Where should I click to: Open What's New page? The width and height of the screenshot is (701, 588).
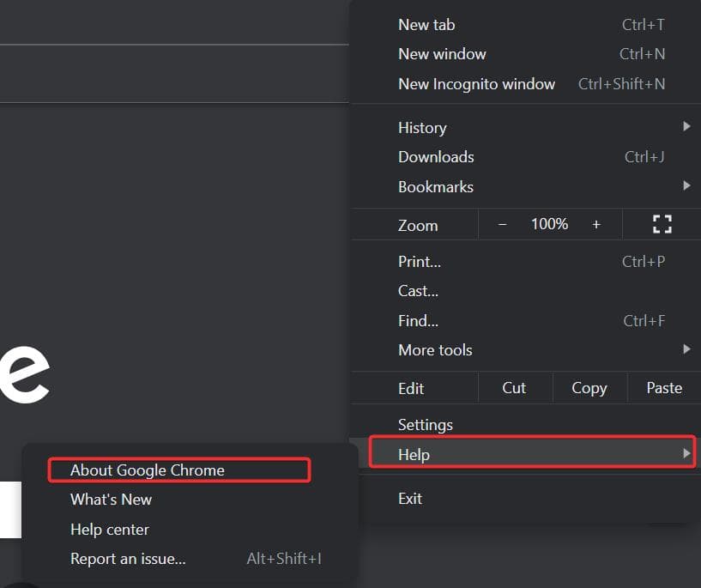point(190,500)
